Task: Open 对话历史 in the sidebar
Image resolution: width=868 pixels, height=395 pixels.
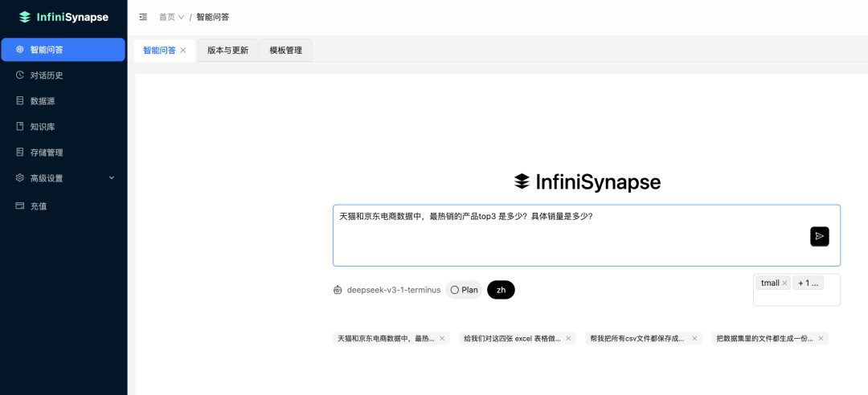Action: click(63, 75)
